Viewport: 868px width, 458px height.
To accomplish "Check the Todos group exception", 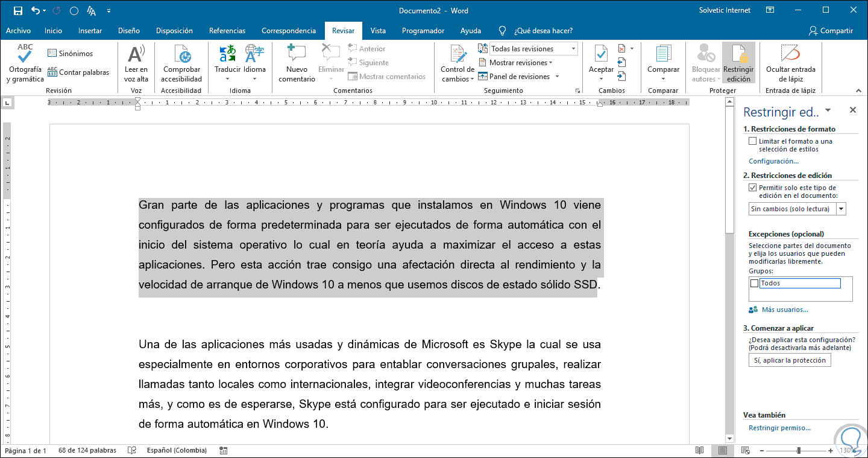I will [755, 282].
